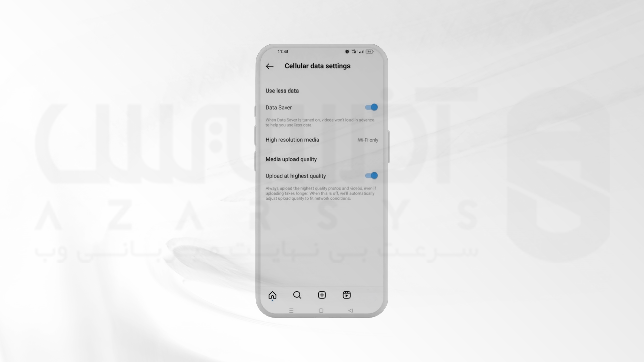Tap the cellular signal strength icon

(361, 52)
